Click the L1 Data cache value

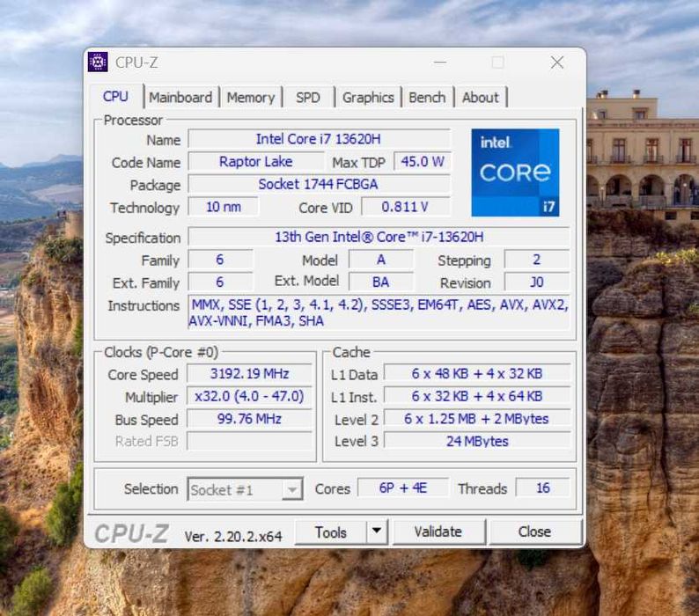(x=477, y=373)
